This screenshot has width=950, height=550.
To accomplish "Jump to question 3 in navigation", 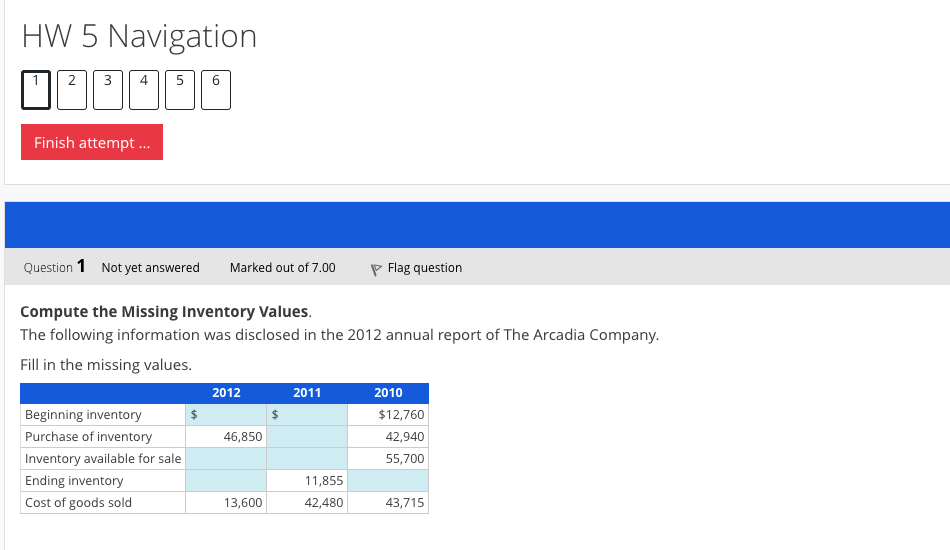I will [x=107, y=89].
